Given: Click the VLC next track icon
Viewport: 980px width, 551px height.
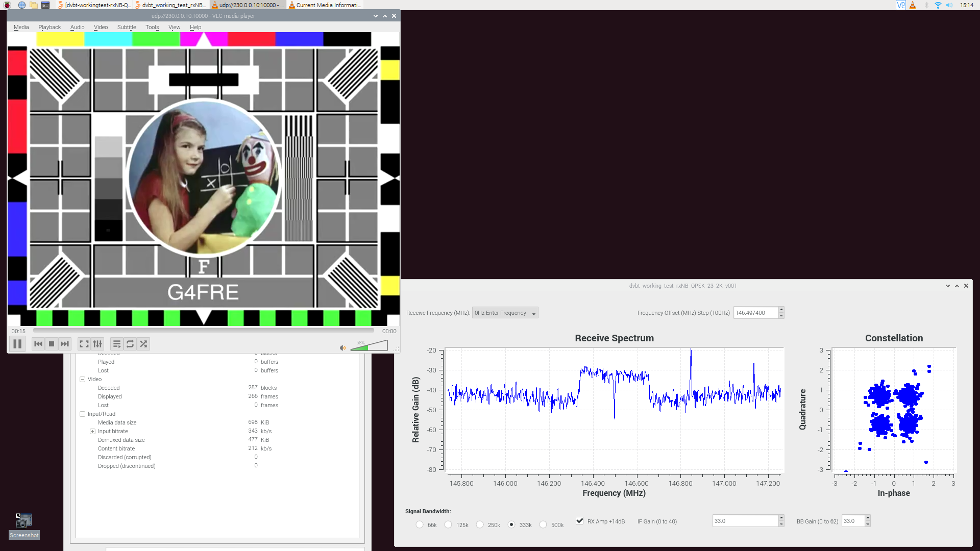Looking at the screenshot, I should pos(65,344).
